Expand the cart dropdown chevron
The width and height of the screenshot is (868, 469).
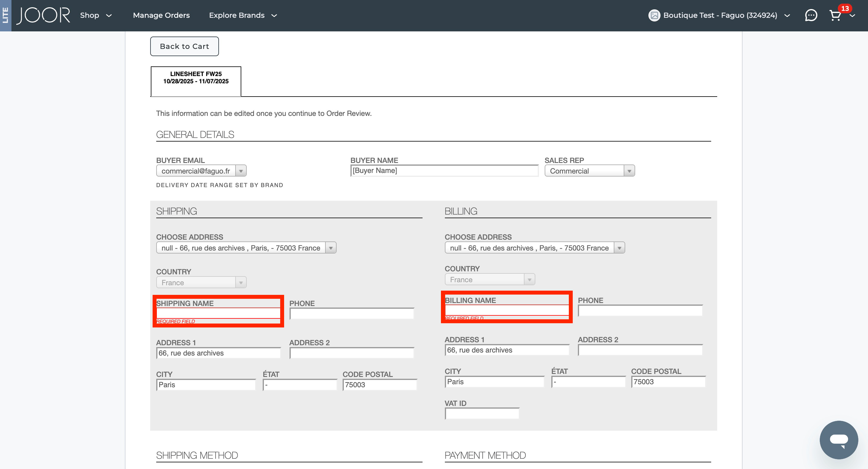(x=852, y=16)
